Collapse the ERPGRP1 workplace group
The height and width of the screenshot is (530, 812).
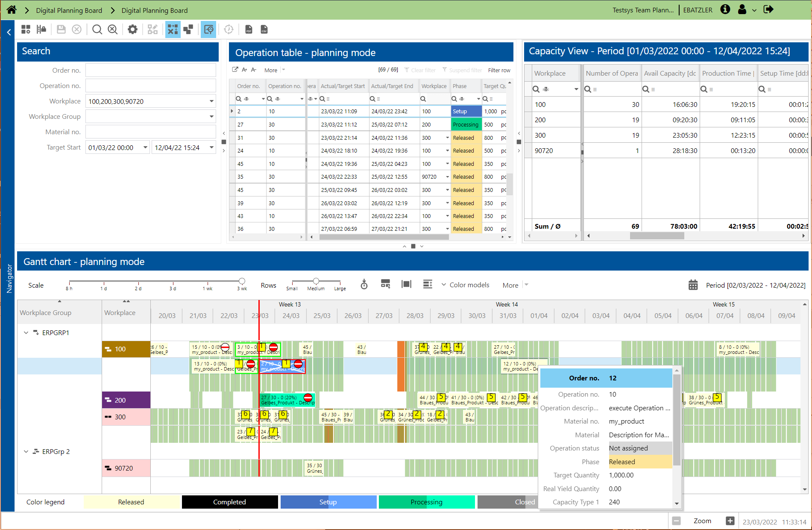(26, 333)
